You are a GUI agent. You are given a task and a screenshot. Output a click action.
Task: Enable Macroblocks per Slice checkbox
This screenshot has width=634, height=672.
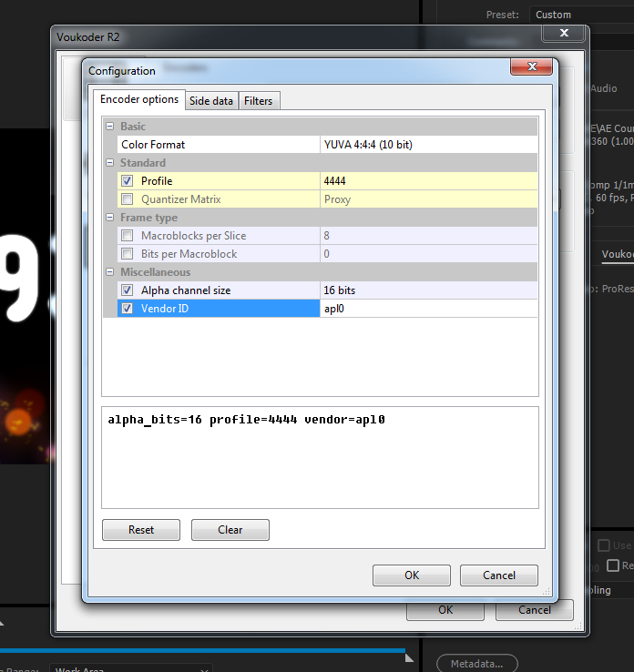[128, 236]
